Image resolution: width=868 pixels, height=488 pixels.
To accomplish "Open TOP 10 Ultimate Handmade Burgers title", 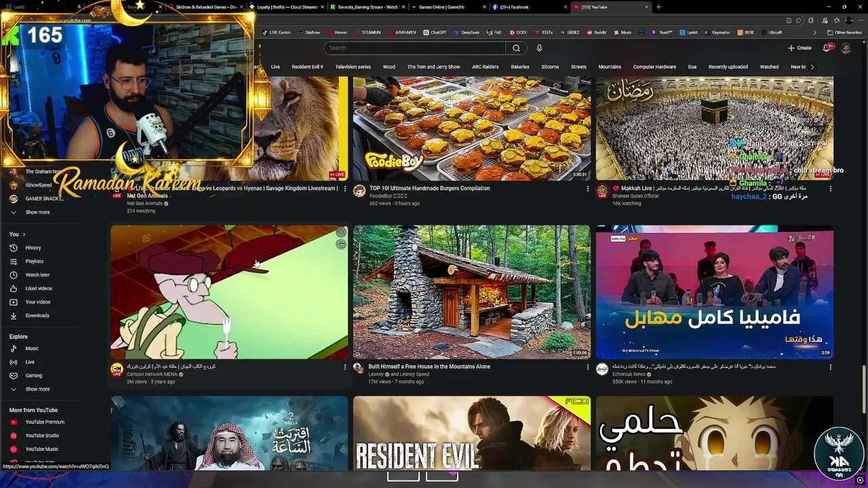I will pos(429,188).
